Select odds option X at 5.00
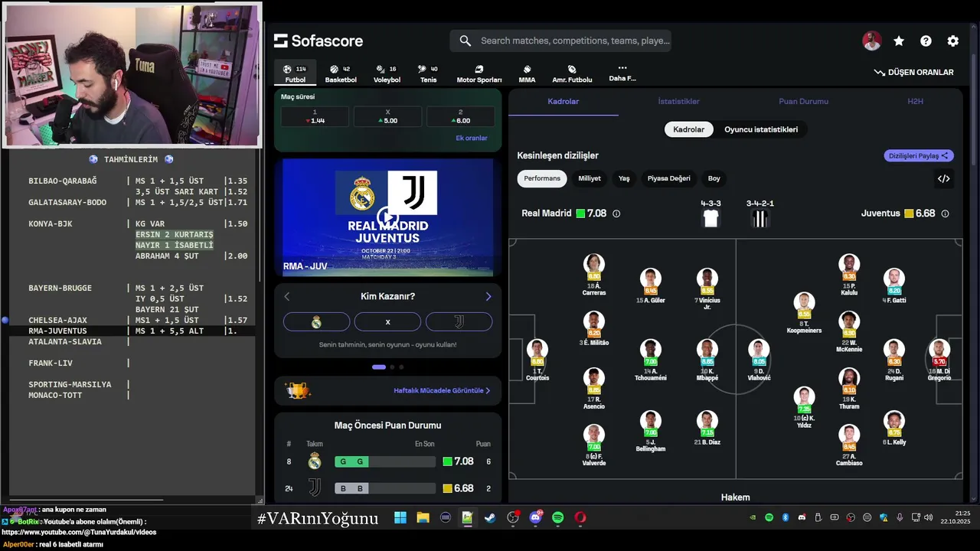 click(x=387, y=116)
